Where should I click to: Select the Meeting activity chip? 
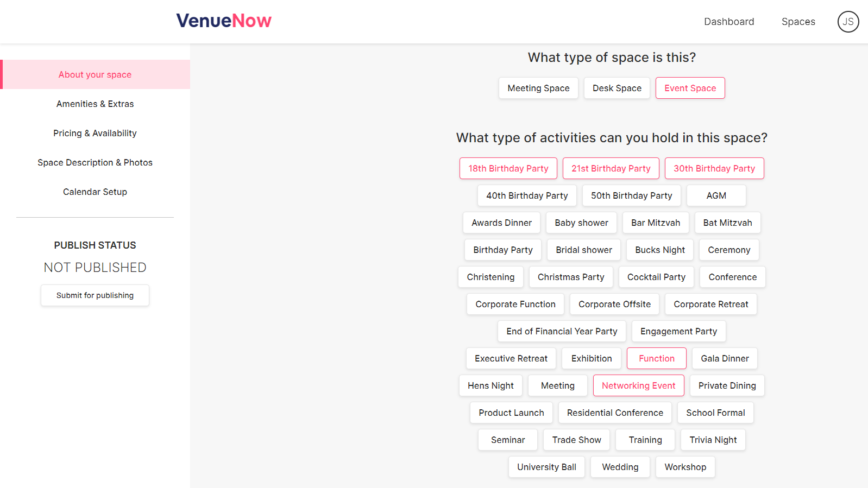pos(558,385)
